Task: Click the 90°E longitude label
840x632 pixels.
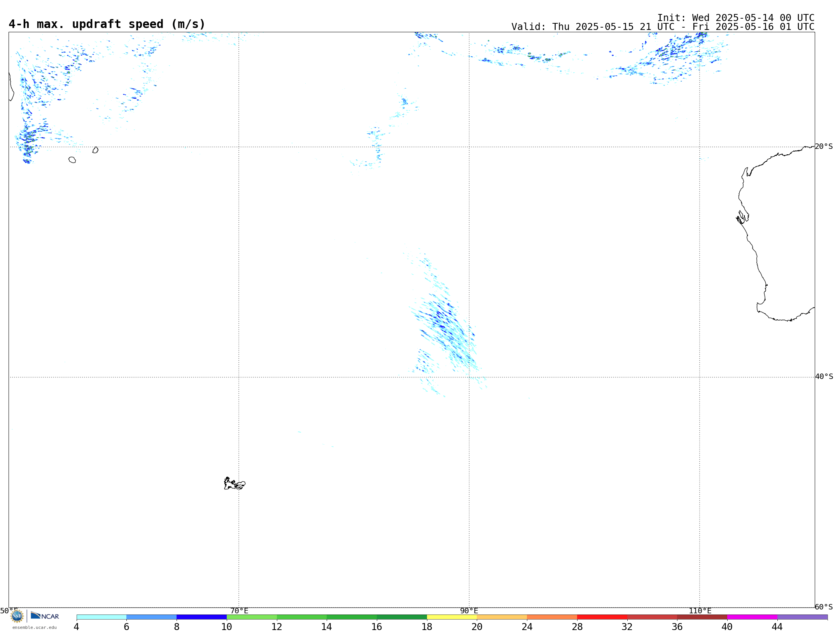Action: tap(469, 611)
